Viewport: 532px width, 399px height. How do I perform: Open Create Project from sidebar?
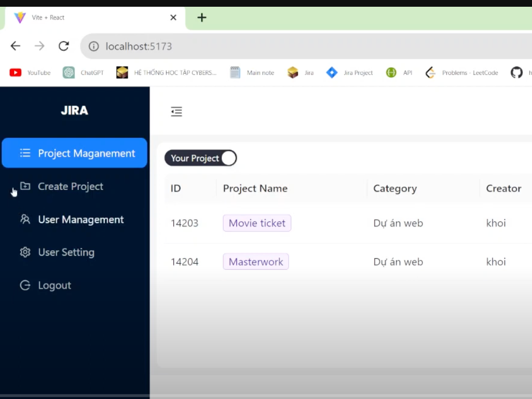70,186
